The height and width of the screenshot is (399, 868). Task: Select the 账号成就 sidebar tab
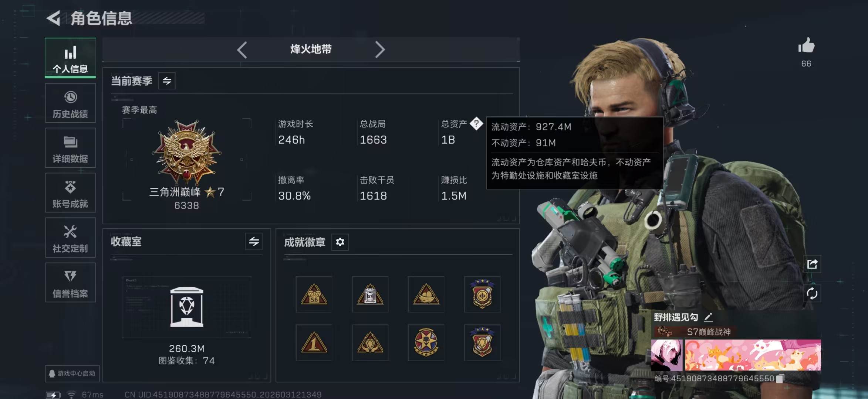(70, 193)
